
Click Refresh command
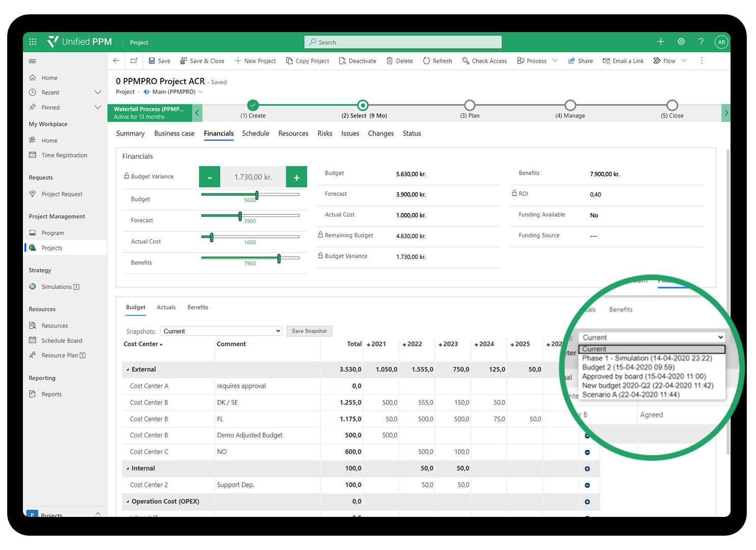pyautogui.click(x=437, y=61)
